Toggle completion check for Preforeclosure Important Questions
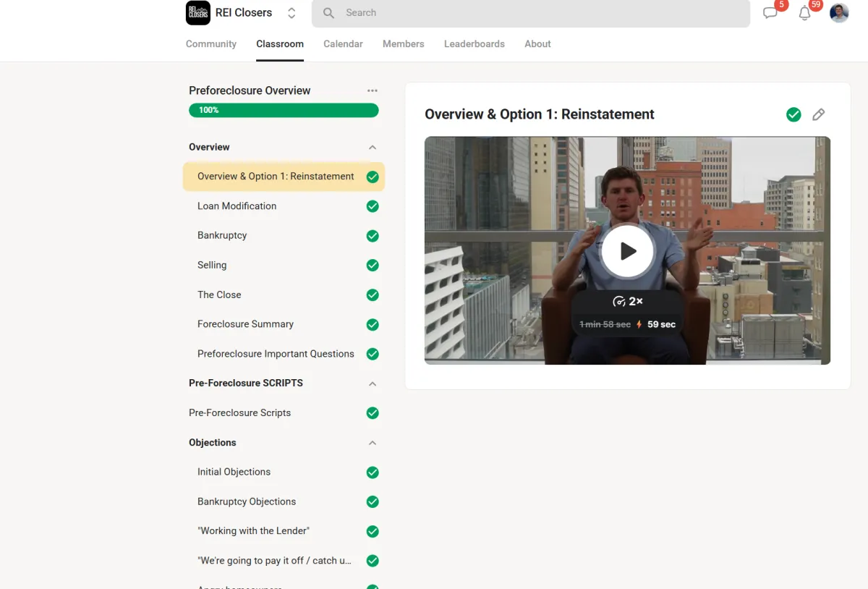Screen dimensions: 868x589 373,355
